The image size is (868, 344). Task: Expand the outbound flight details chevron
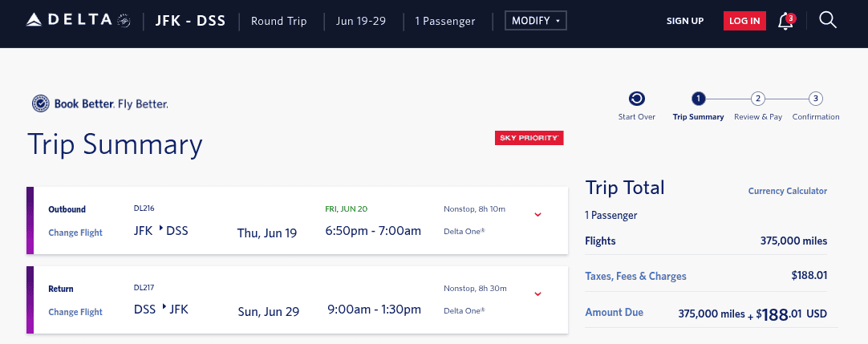pos(538,214)
